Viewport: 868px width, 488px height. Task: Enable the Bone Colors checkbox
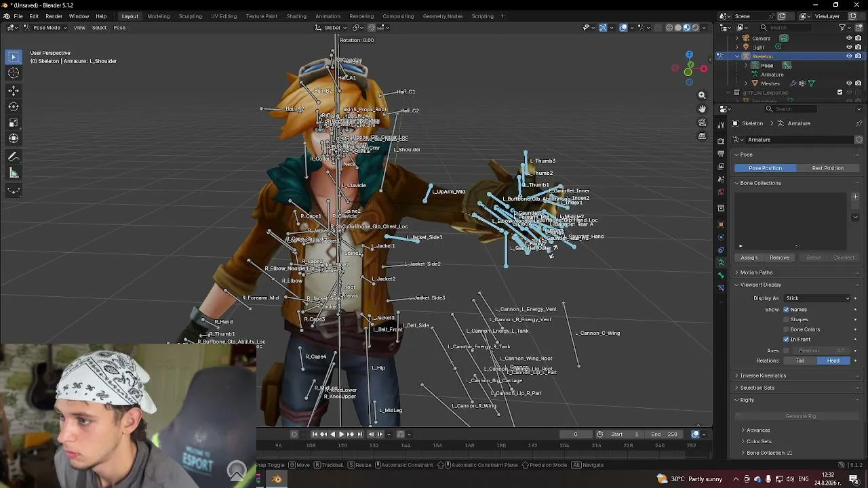click(x=787, y=329)
